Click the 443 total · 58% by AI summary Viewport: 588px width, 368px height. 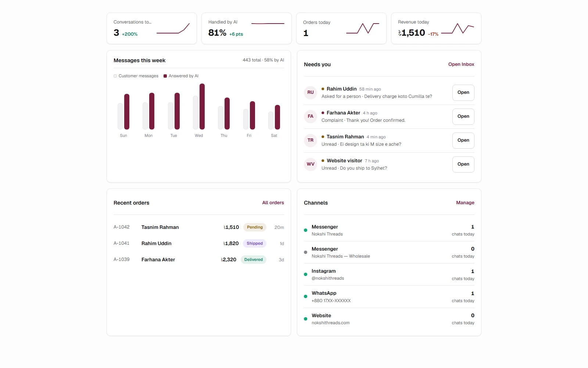(263, 60)
